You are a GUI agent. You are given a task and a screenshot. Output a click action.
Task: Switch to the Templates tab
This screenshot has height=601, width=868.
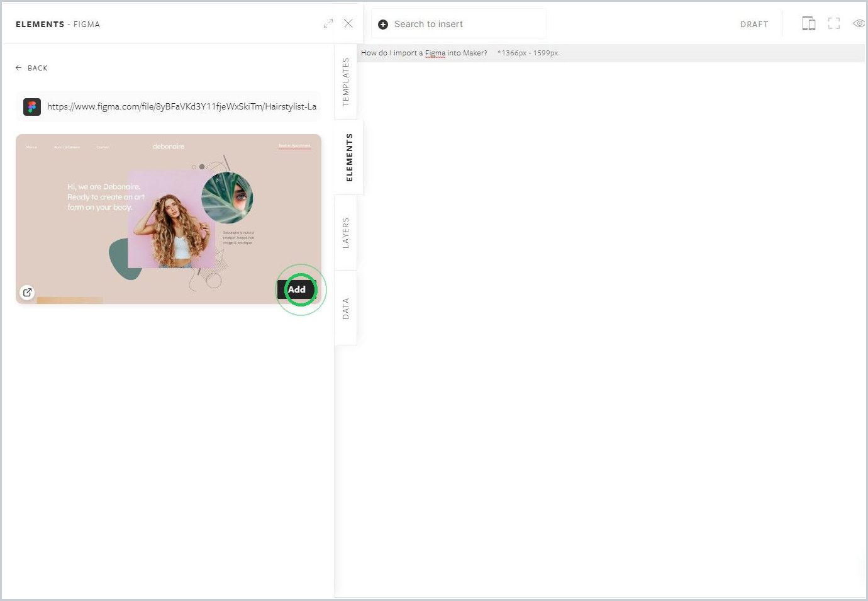click(346, 82)
